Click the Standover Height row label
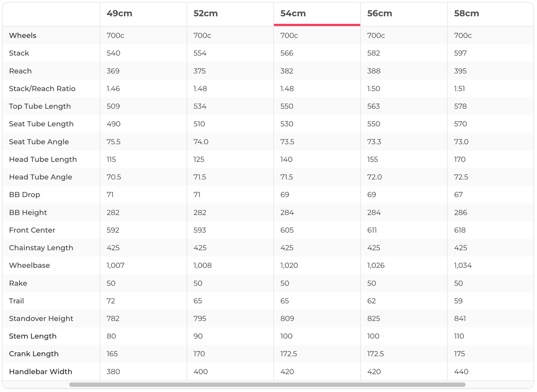537x392 pixels. (41, 319)
